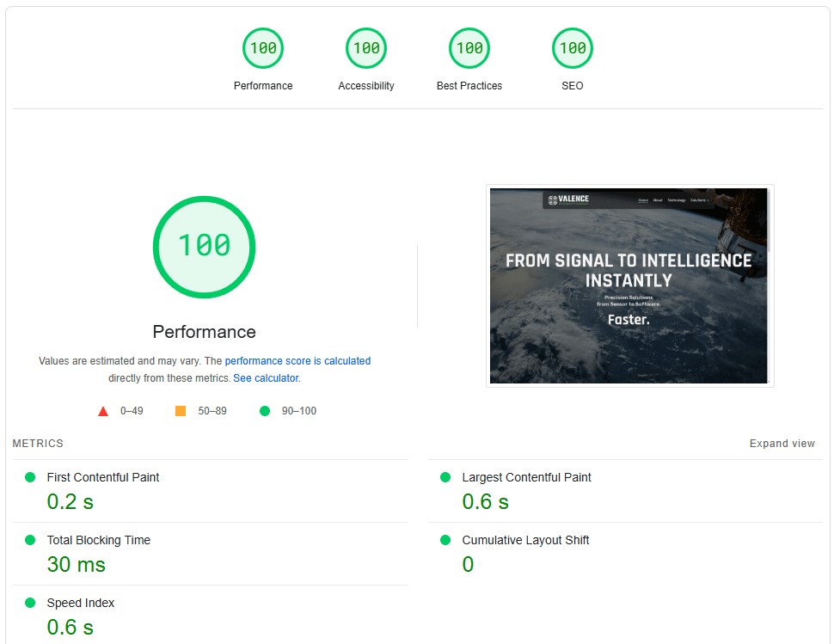Click the Accessibility score gauge icon
The height and width of the screenshot is (644, 834).
pyautogui.click(x=366, y=48)
